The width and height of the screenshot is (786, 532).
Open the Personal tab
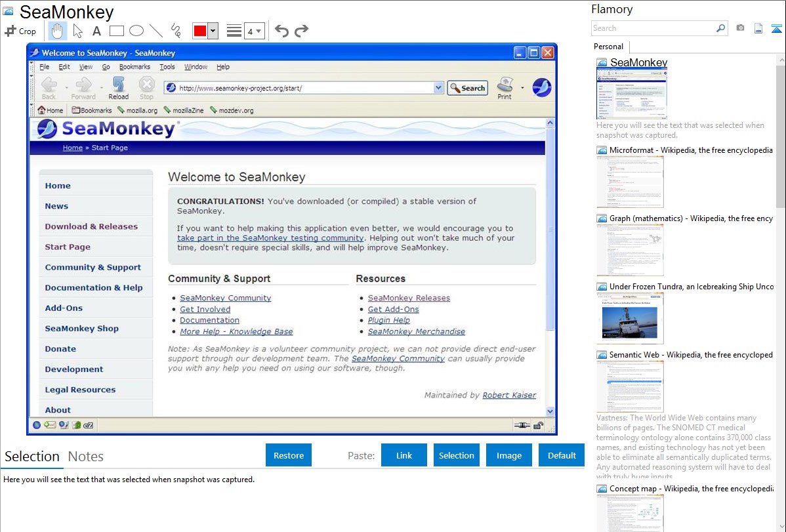pos(608,47)
